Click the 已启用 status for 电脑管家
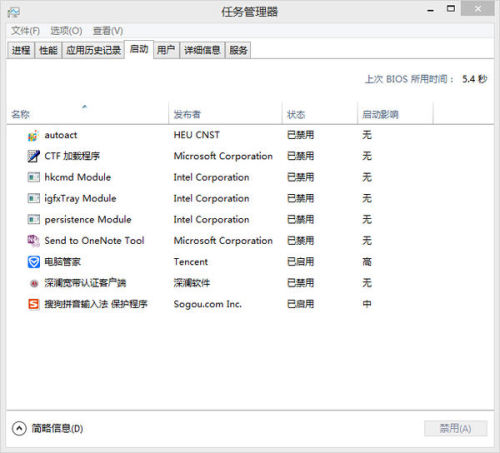 (300, 262)
